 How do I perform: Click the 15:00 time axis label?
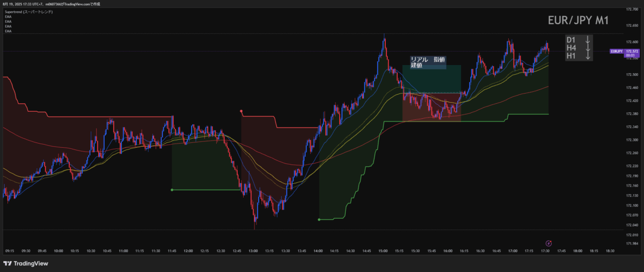coord(383,250)
